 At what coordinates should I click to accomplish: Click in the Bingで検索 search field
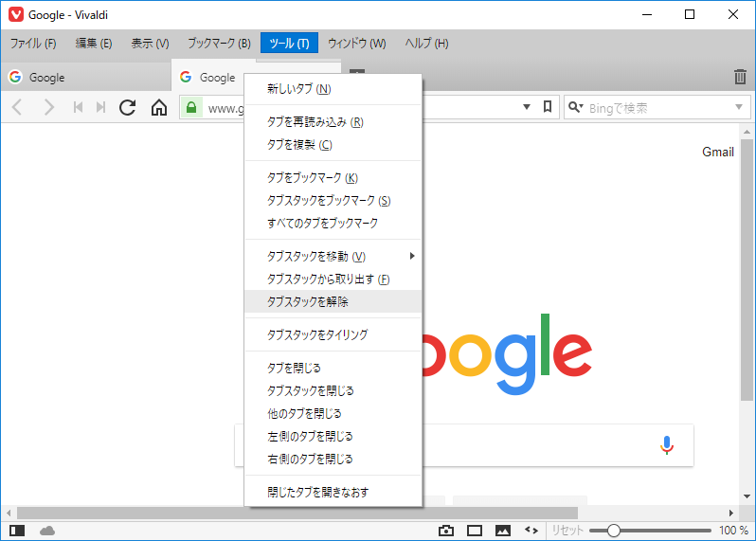pyautogui.click(x=659, y=107)
